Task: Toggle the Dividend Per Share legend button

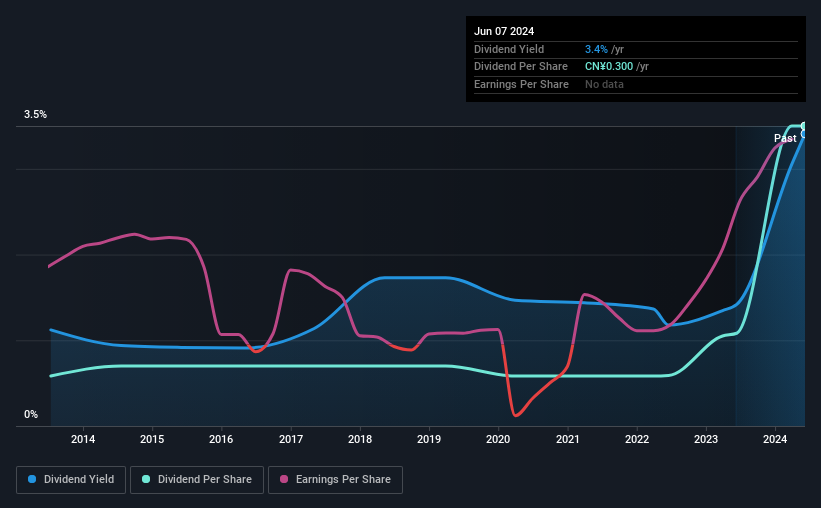Action: (x=198, y=480)
